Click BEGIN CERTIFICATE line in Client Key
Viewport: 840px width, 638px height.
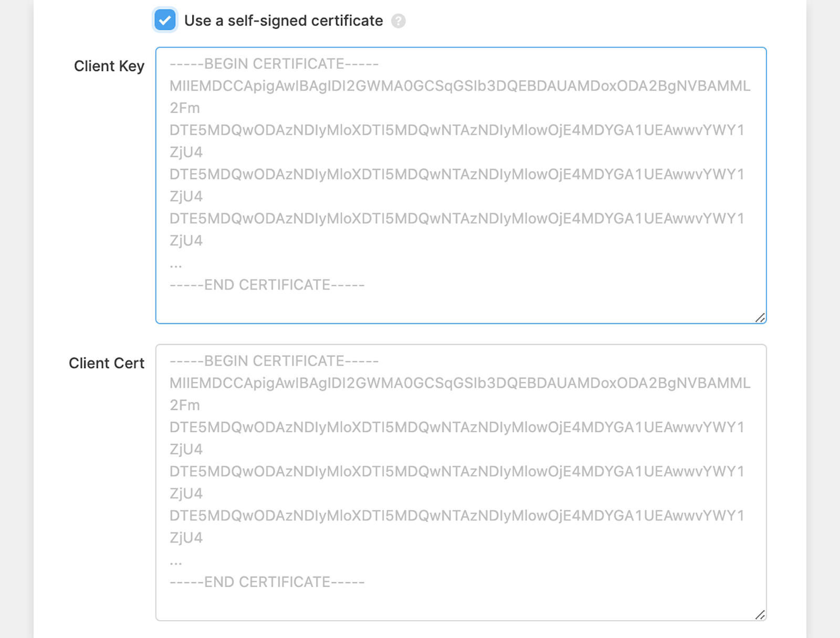pos(274,64)
